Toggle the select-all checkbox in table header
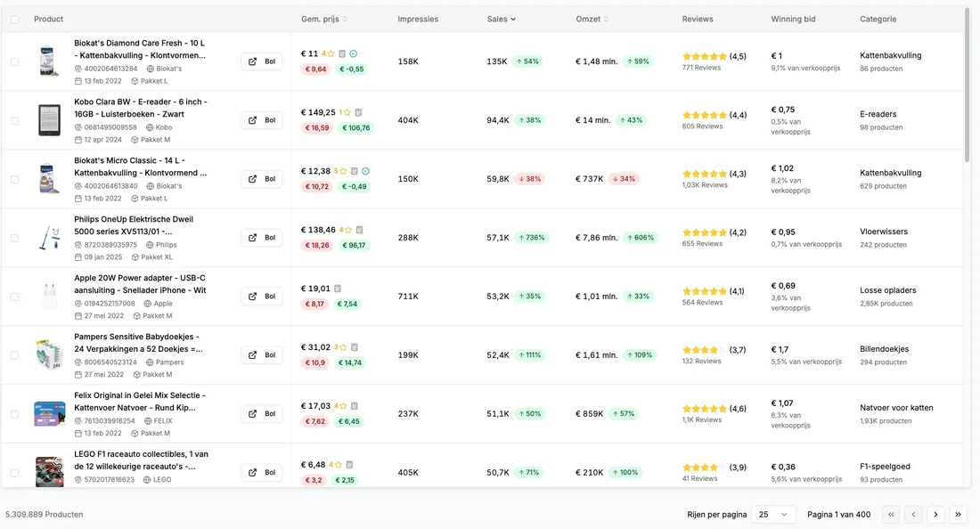 pyautogui.click(x=14, y=20)
